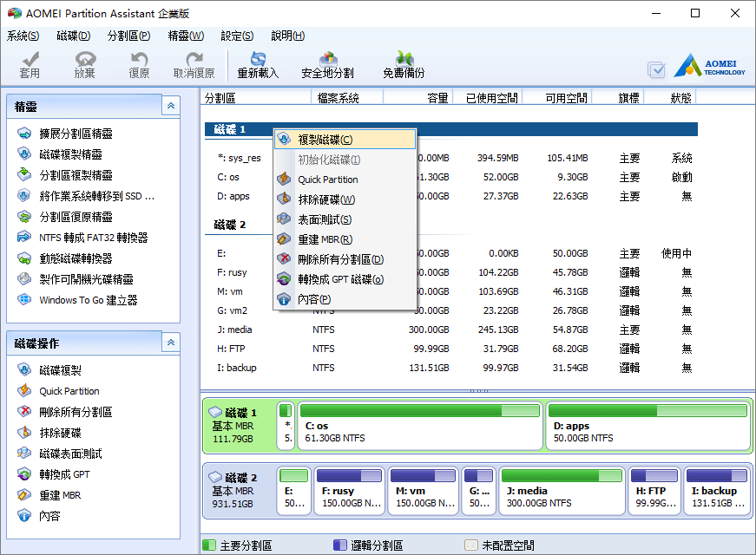
Task: Open the 安全地分割 toolbar tool
Action: pos(327,64)
